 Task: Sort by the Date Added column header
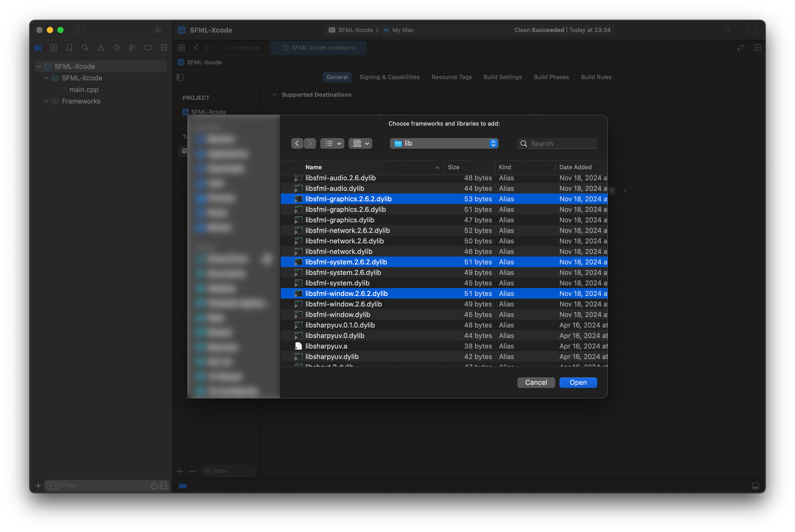pyautogui.click(x=582, y=167)
